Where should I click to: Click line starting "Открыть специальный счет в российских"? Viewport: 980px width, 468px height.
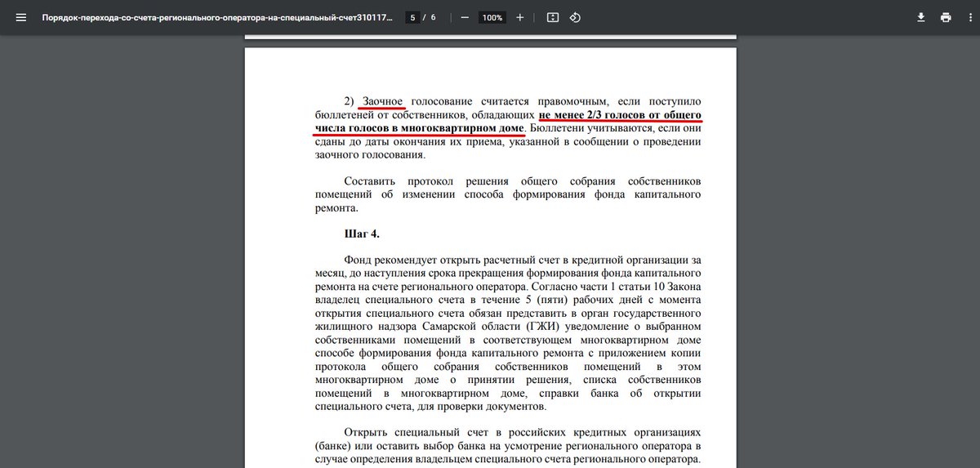pos(523,433)
